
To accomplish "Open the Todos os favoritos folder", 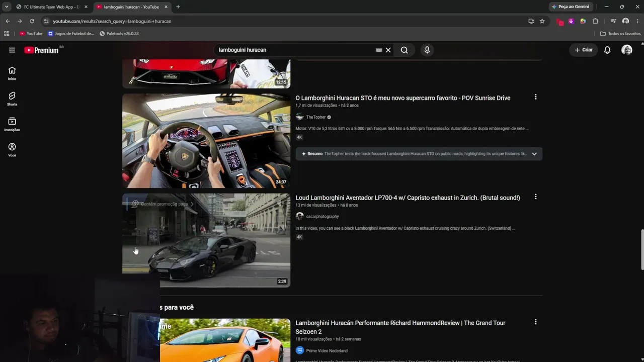I will [620, 34].
